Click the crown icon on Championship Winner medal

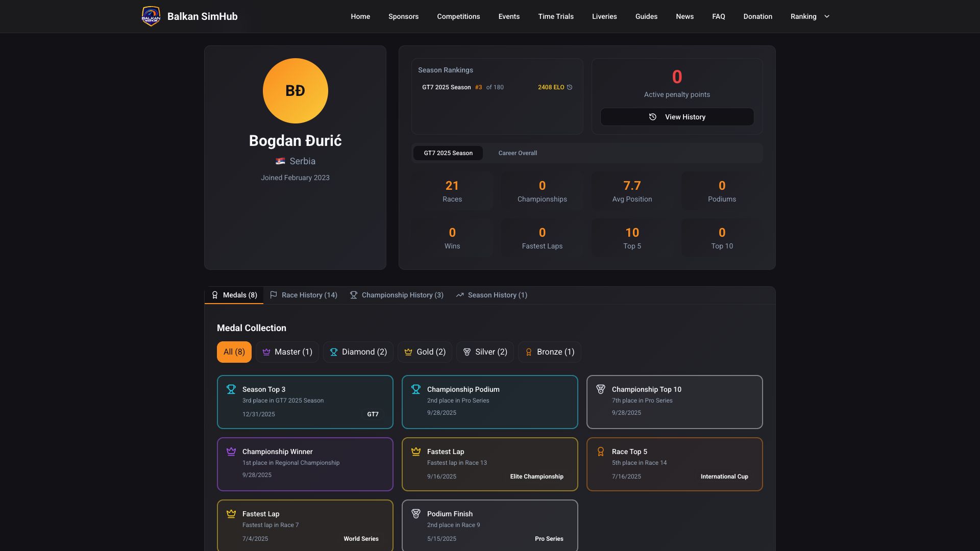pyautogui.click(x=231, y=452)
